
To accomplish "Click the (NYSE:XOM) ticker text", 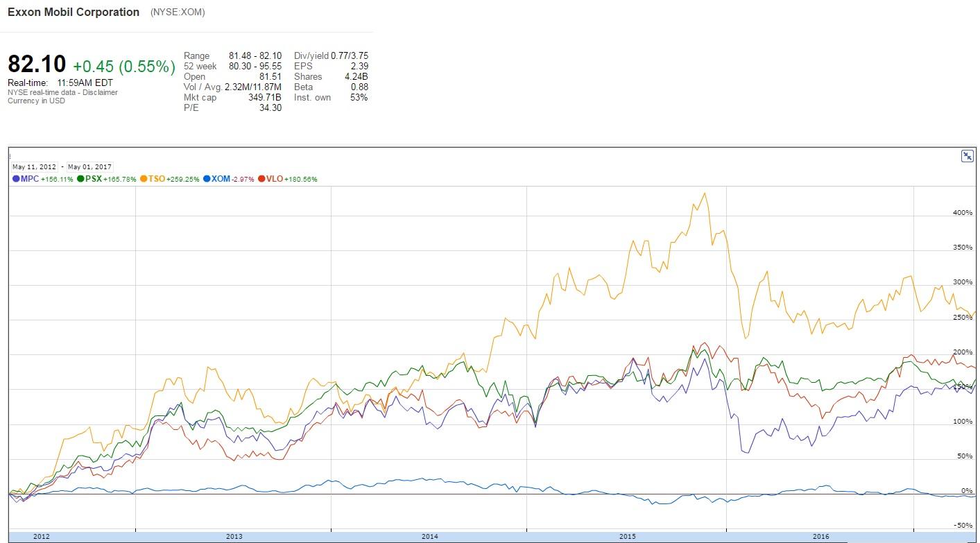I will [178, 12].
